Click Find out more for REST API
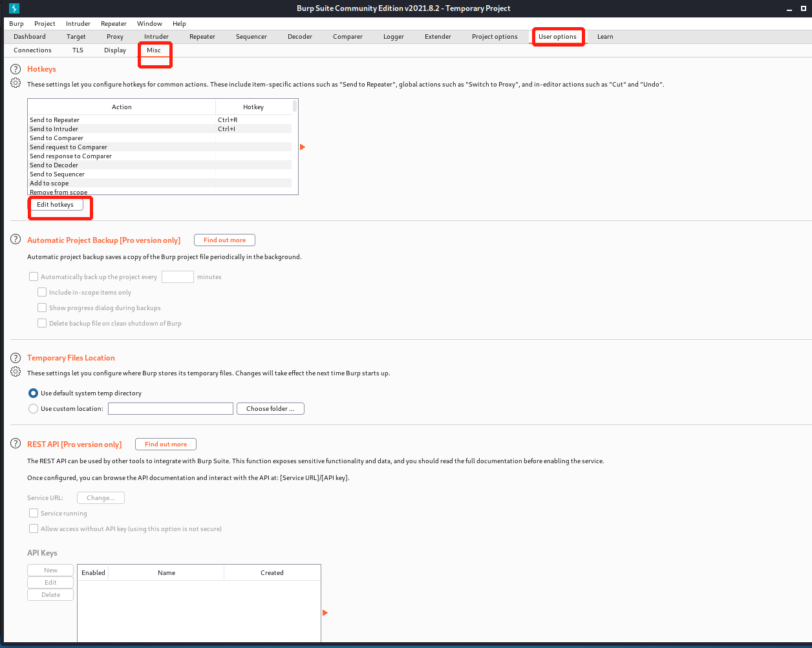The width and height of the screenshot is (812, 648). (x=166, y=444)
